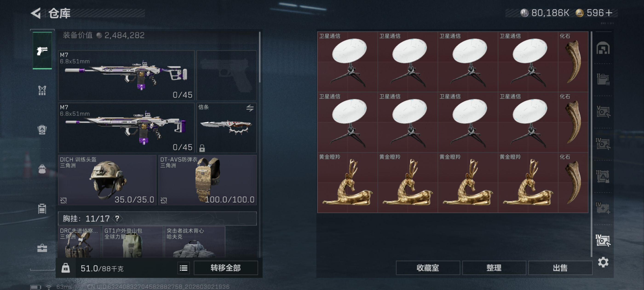Swap the 信条 knife using arrows icon
644x290 pixels.
(250, 108)
